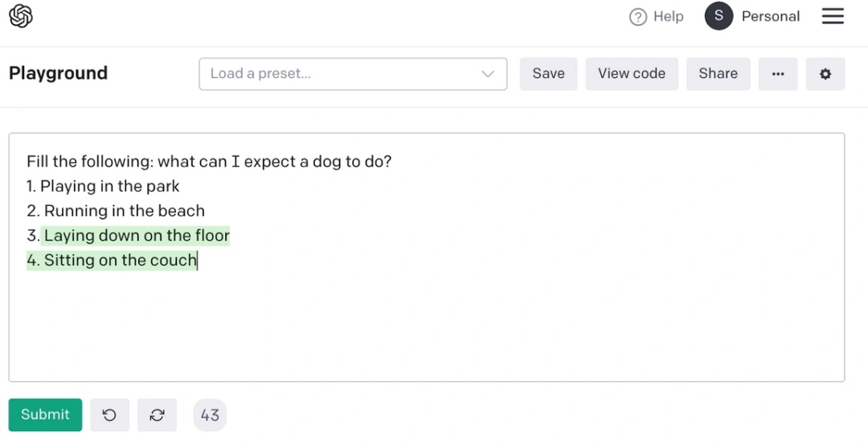This screenshot has width=868, height=444.
Task: Click inside the prompt text area
Action: tap(426, 322)
